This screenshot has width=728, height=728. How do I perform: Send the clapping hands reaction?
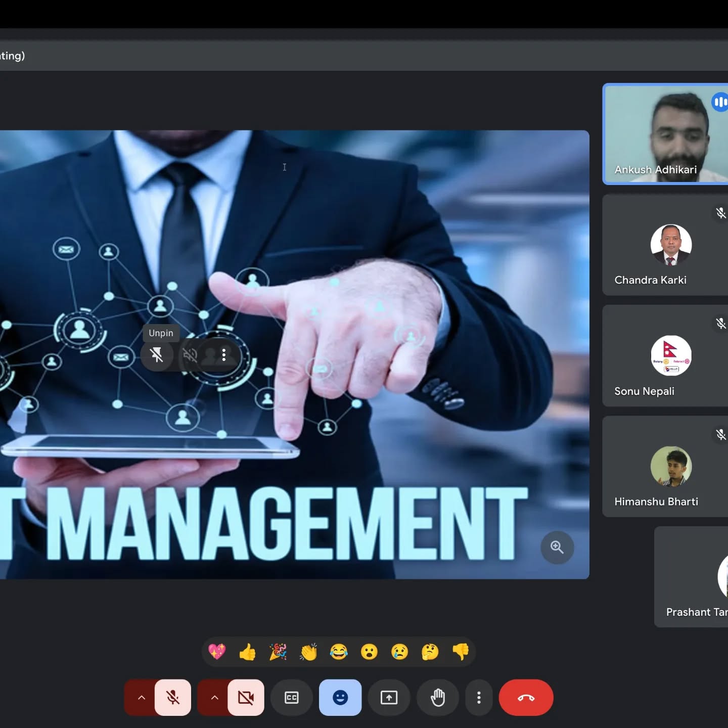tap(308, 652)
